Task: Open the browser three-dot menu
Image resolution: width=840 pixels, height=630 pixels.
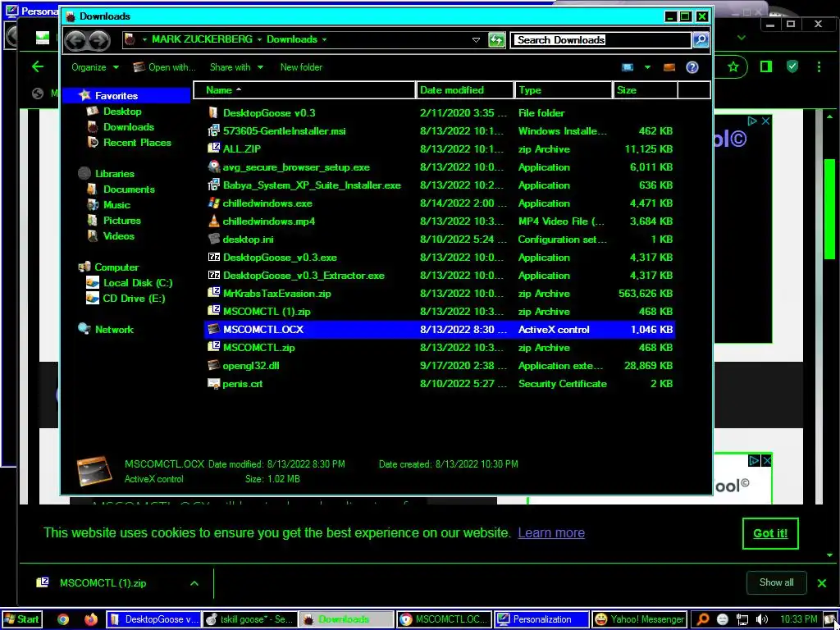Action: (x=819, y=66)
